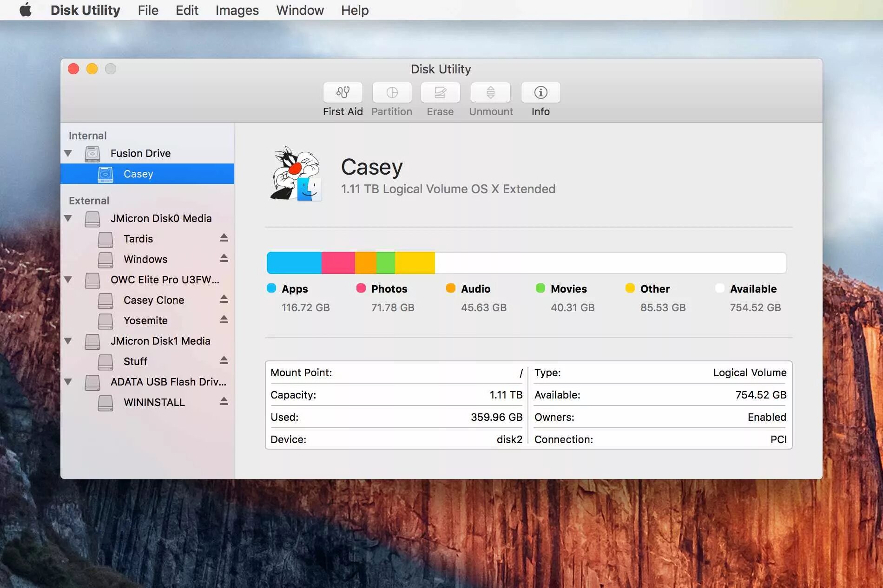This screenshot has width=883, height=588.
Task: Click the JMicron Disk1 Media drive icon
Action: [x=92, y=341]
